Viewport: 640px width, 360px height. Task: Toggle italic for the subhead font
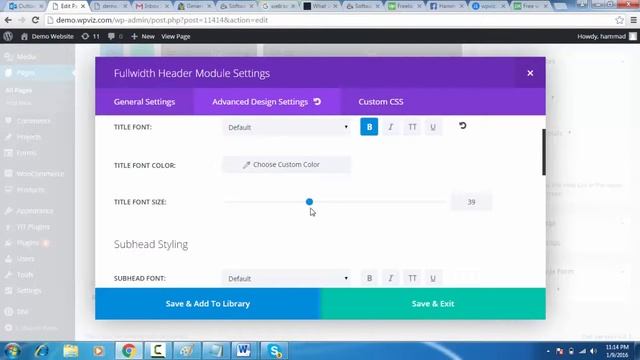(x=391, y=278)
